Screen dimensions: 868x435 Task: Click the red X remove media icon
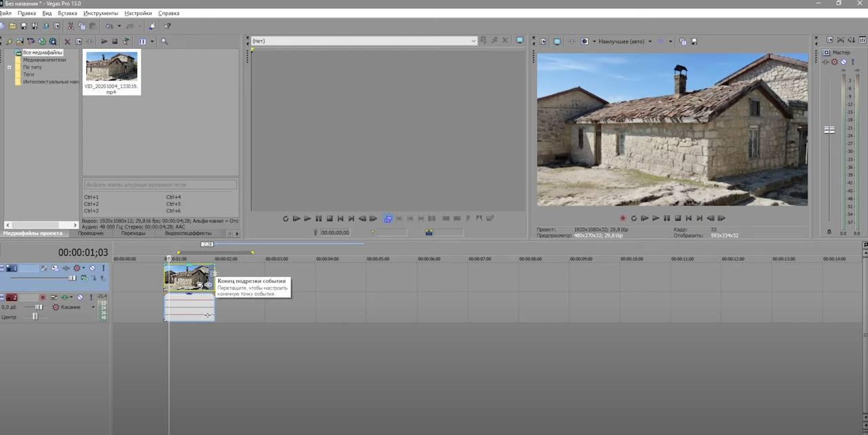[67, 41]
